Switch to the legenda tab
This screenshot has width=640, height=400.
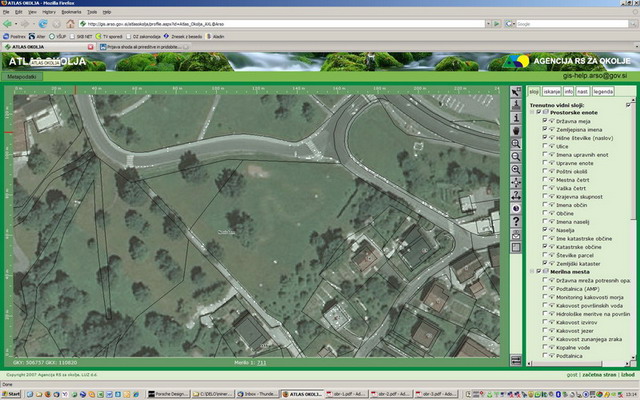coord(603,91)
